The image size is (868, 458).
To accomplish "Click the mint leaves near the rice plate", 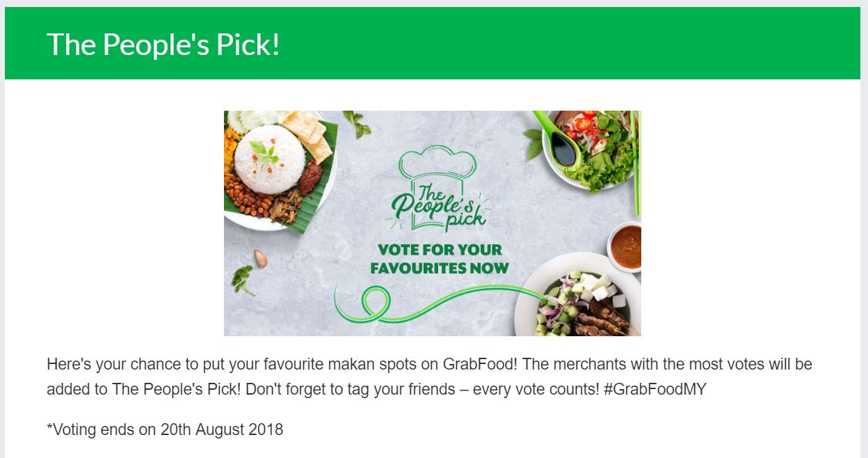I will click(x=357, y=123).
